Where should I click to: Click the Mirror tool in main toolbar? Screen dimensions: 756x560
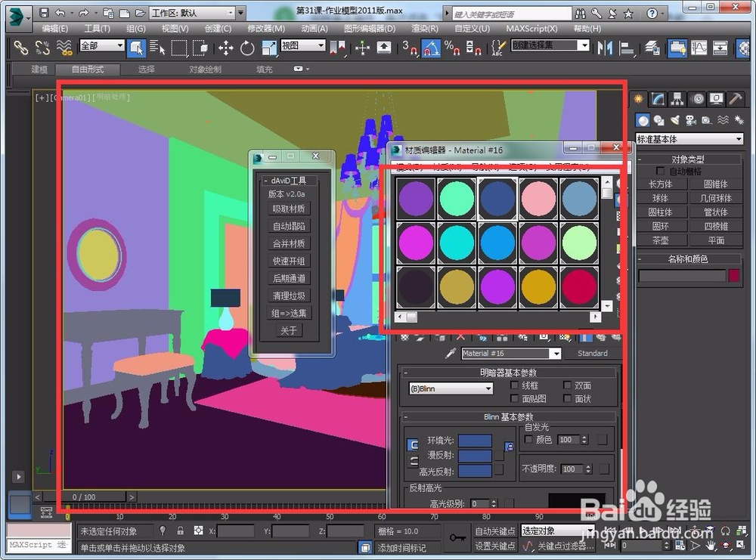click(x=605, y=48)
